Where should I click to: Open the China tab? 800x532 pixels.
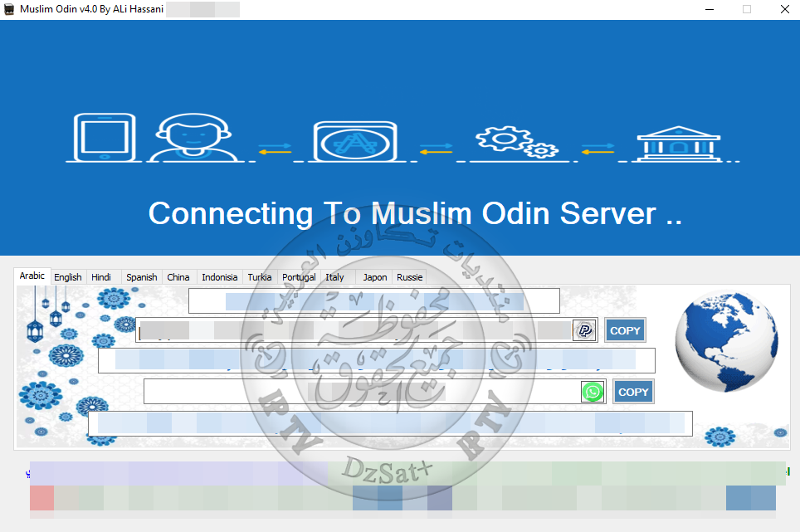click(178, 277)
